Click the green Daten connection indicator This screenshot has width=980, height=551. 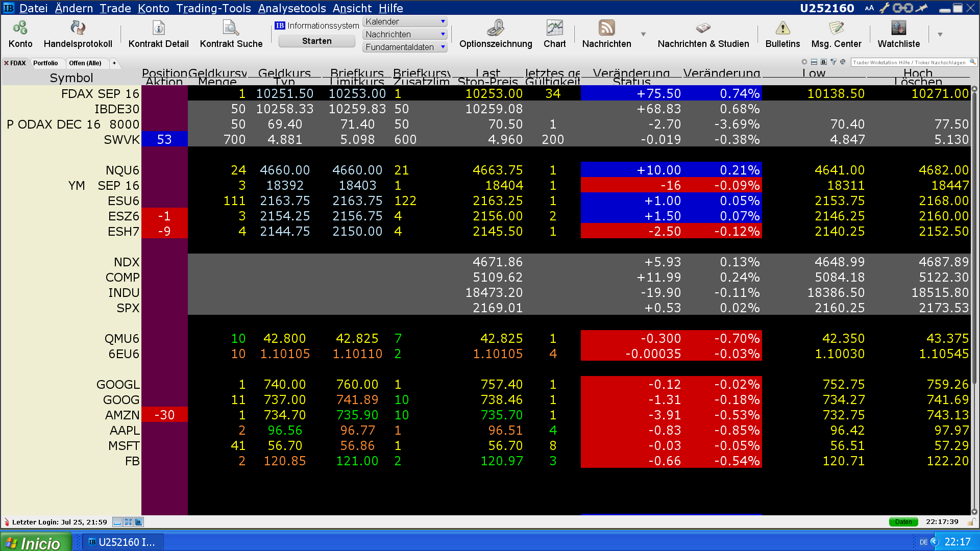coord(903,522)
